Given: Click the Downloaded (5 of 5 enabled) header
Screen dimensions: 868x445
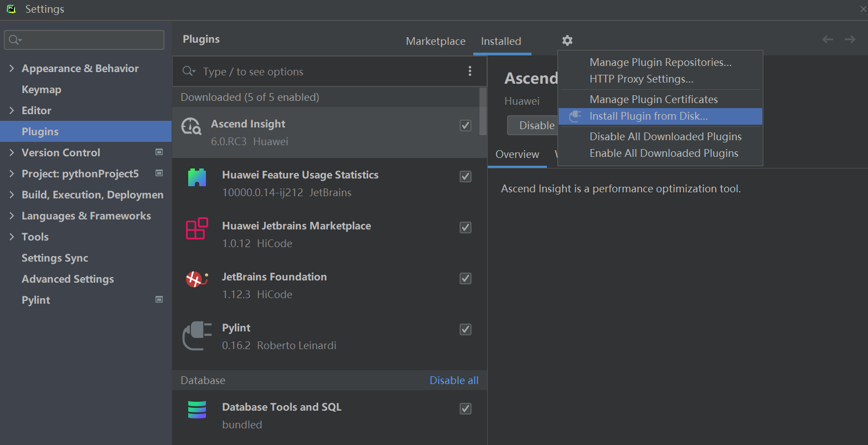Looking at the screenshot, I should pos(250,97).
